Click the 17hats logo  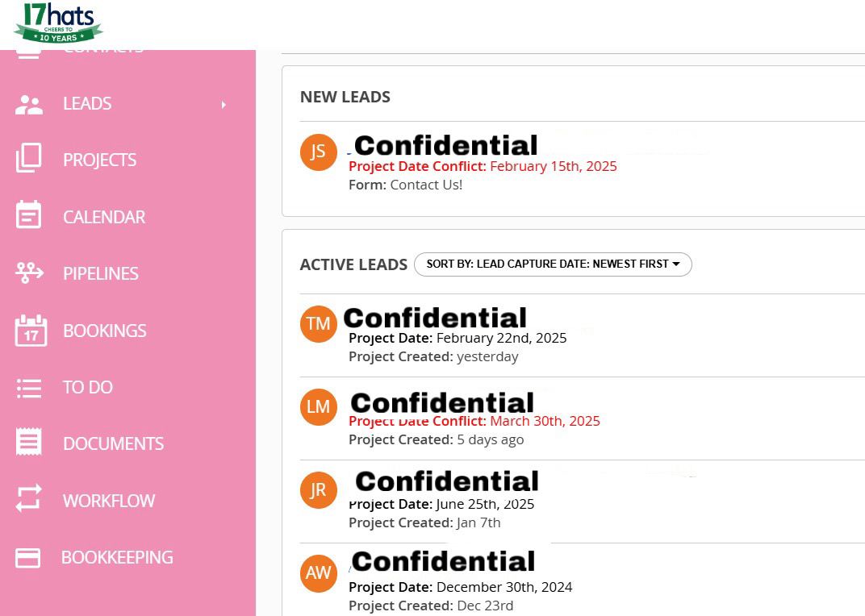(58, 23)
